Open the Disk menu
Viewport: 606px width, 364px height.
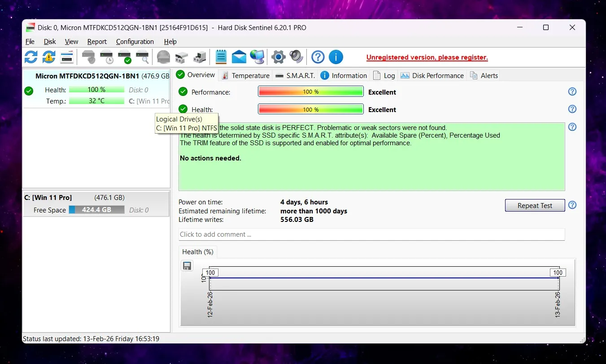point(50,42)
